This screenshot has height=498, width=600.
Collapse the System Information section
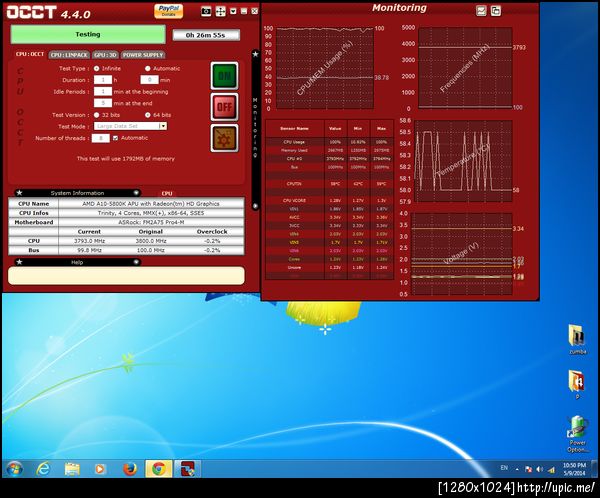coord(136,193)
